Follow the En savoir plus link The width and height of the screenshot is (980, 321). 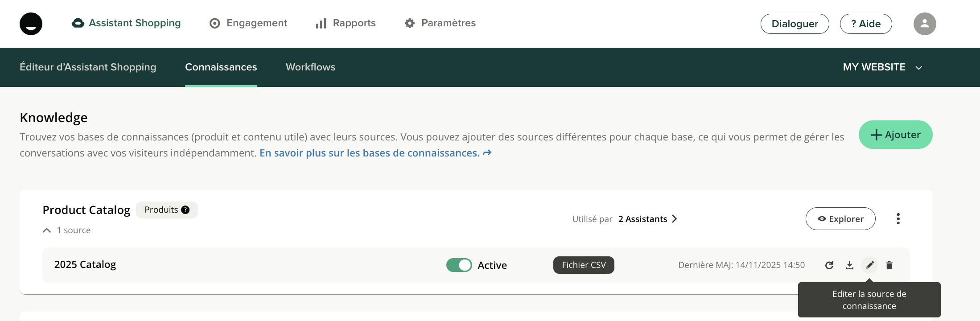click(x=375, y=153)
